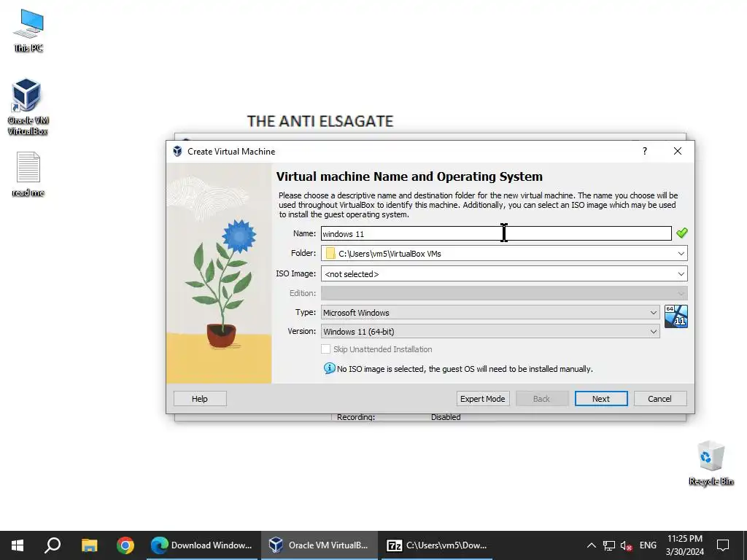This screenshot has width=747, height=560.
Task: Expand the ISO Image dropdown
Action: (681, 274)
